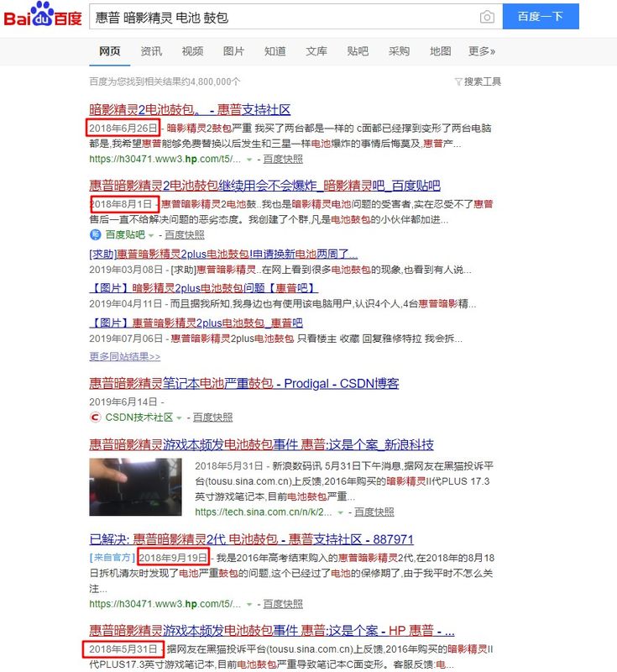
Task: Show 更多同站结果 from the same site
Action: tap(124, 356)
